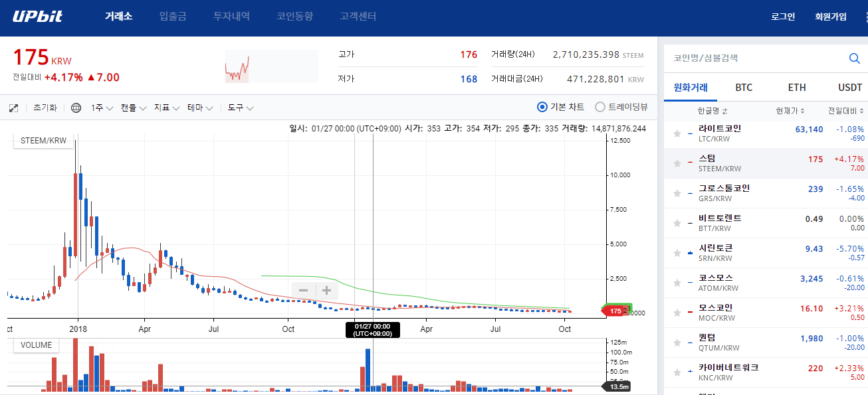Click the search magnifier icon
The image size is (868, 395).
click(855, 58)
